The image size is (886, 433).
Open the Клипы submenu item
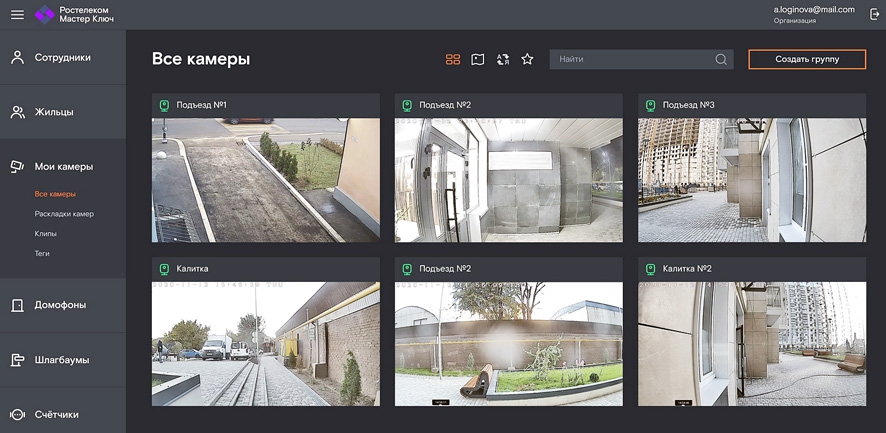(x=46, y=234)
